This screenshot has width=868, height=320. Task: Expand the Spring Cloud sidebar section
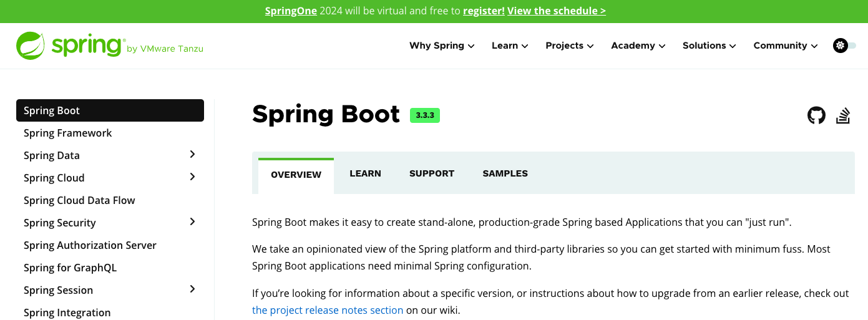(x=192, y=177)
